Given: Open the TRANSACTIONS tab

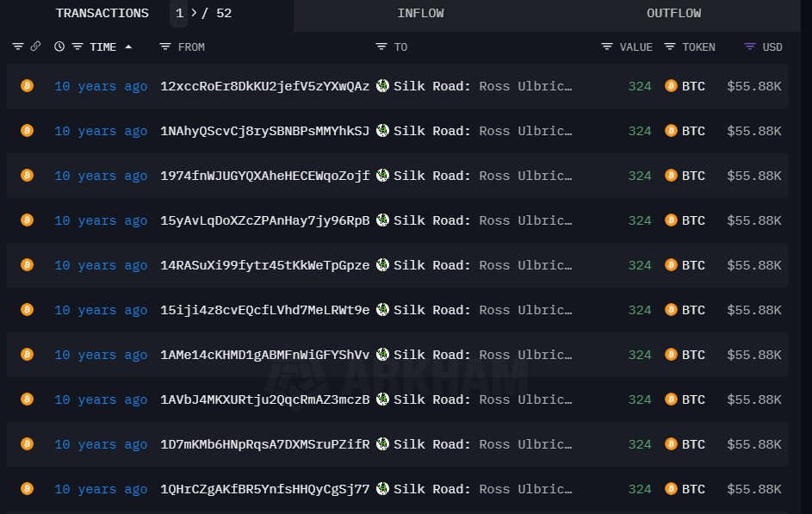Looking at the screenshot, I should [102, 14].
